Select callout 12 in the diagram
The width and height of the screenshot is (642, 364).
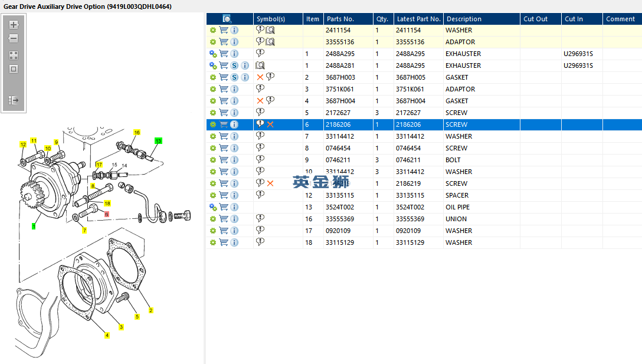[23, 145]
